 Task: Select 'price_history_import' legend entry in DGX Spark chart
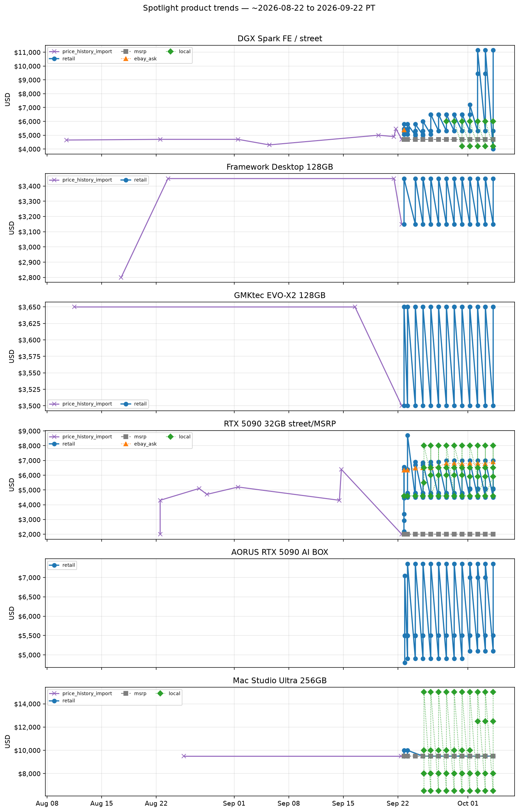click(x=80, y=51)
